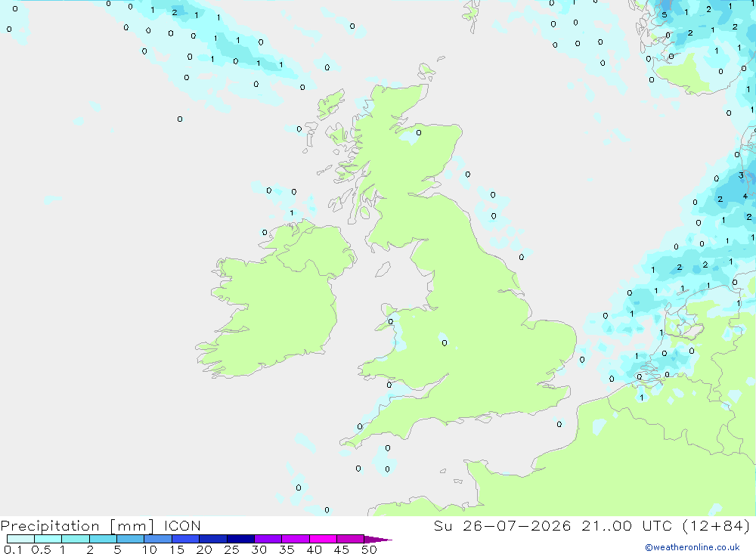
Task: Open the weatheronline.co.uk copyright link
Action: tap(692, 547)
